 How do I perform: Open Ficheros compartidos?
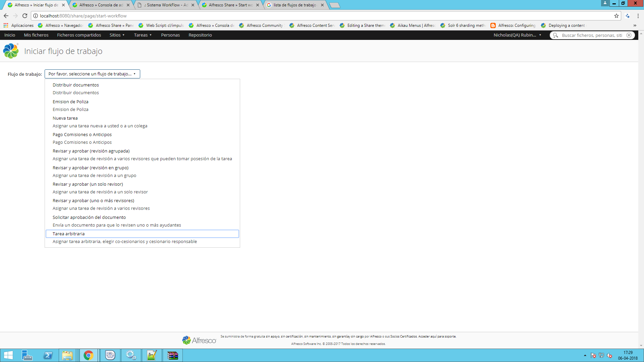click(79, 35)
